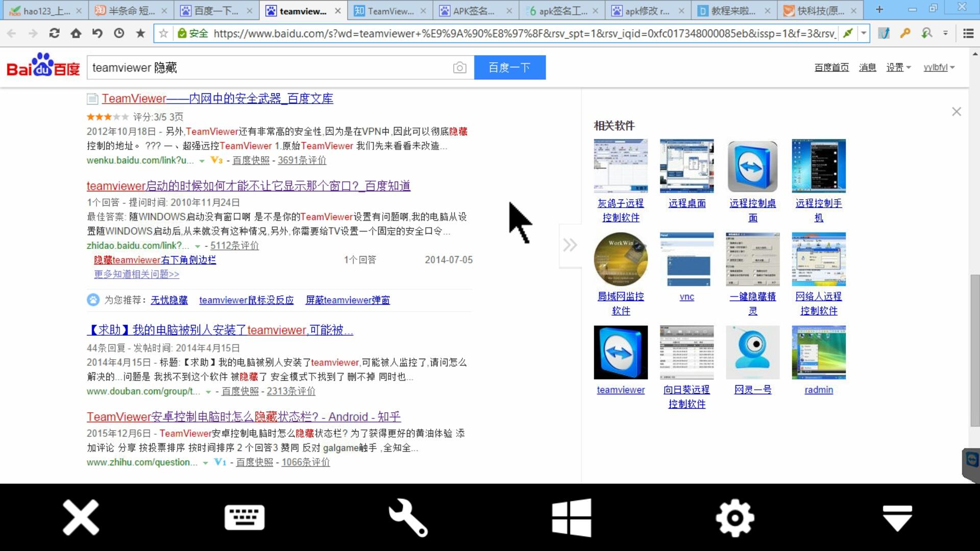Open 隐藏teamviewer右下角侧边栏 link
Image resolution: width=980 pixels, height=551 pixels.
155,260
